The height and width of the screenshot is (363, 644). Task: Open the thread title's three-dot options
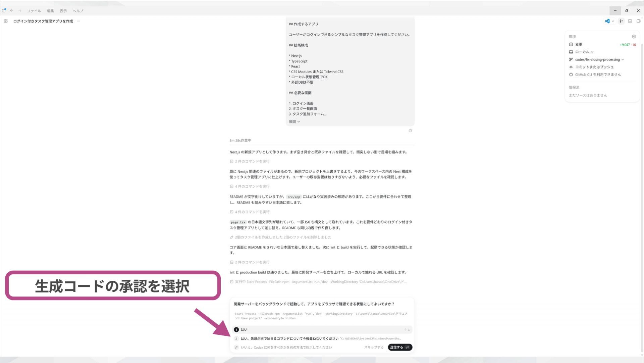78,21
